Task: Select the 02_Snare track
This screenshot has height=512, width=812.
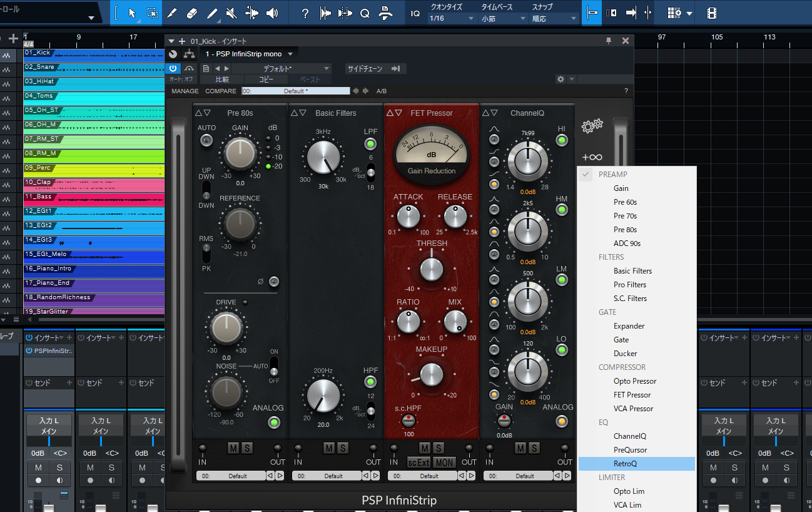Action: tap(94, 68)
